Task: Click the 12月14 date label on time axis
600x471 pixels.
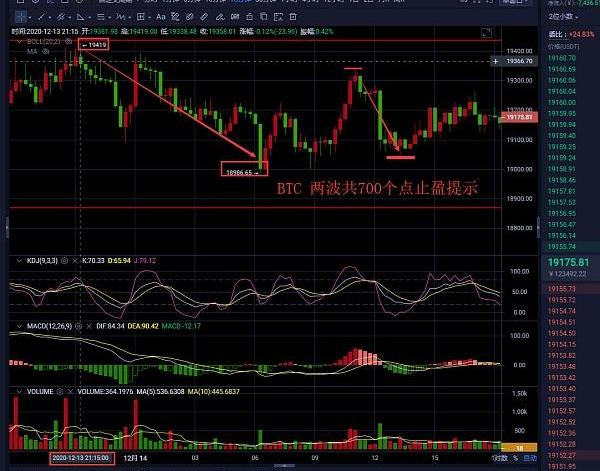Action: click(136, 458)
